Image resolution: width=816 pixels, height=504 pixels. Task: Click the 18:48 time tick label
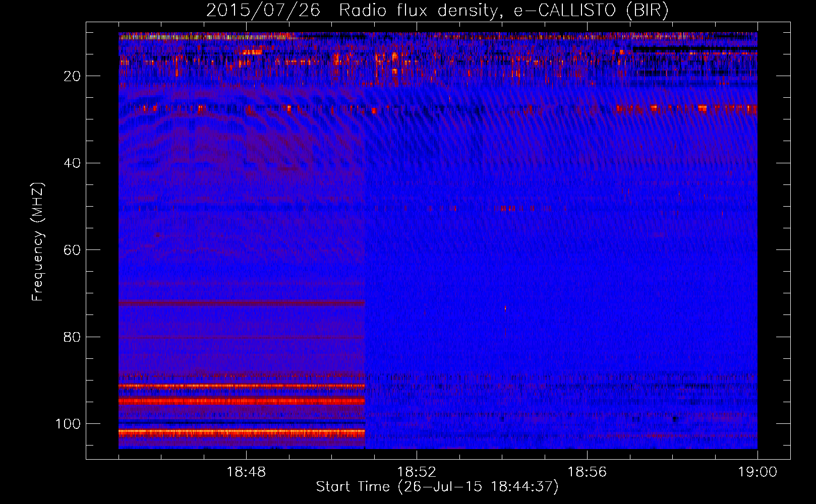(x=246, y=472)
